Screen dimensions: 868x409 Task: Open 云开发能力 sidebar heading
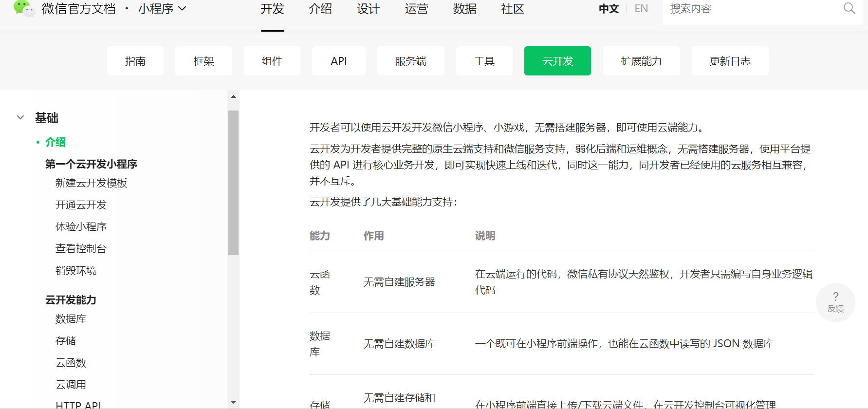[x=71, y=300]
